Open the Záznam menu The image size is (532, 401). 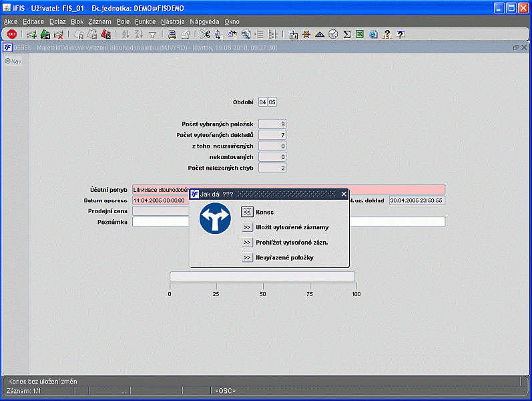(99, 21)
